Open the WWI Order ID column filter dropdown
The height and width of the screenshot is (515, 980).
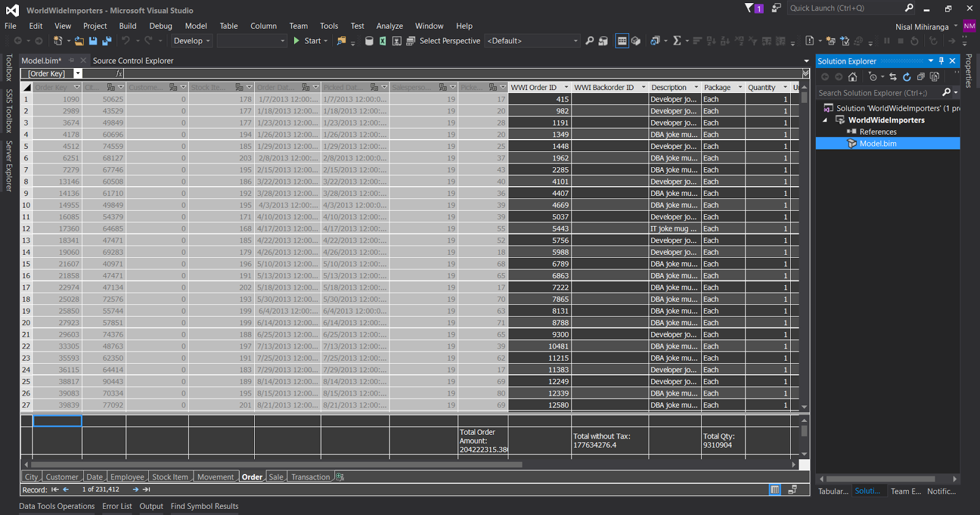coord(566,87)
